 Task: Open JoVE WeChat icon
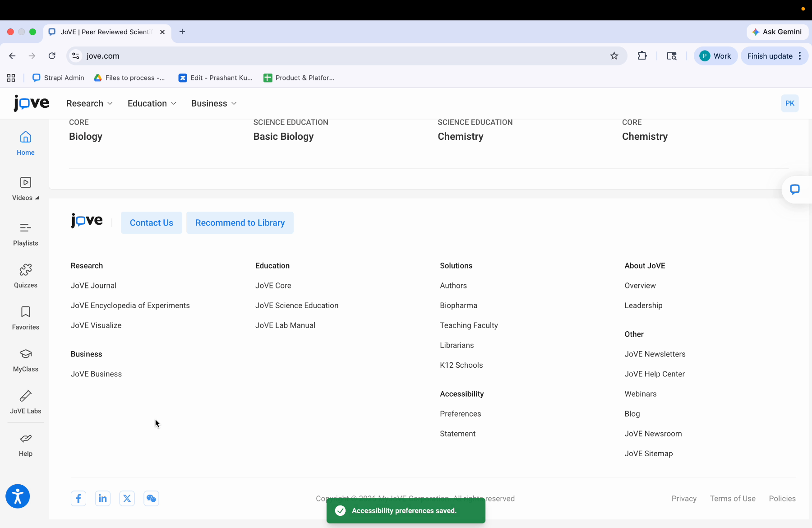(x=152, y=498)
